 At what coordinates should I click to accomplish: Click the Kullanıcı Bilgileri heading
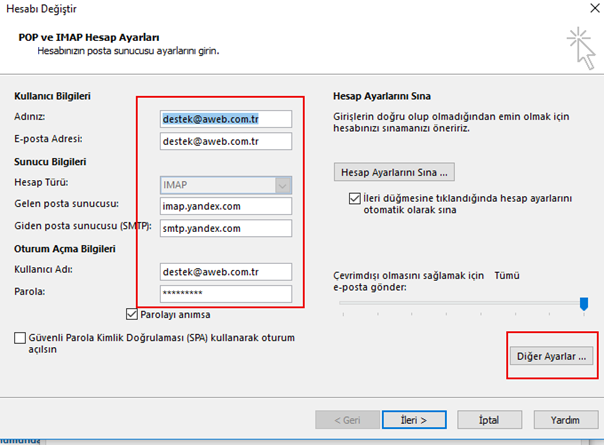pos(52,96)
